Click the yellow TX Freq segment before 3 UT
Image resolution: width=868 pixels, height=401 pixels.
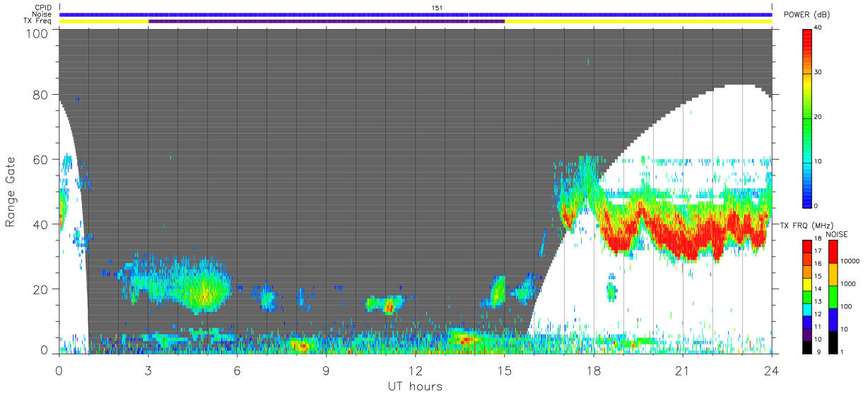coord(104,21)
